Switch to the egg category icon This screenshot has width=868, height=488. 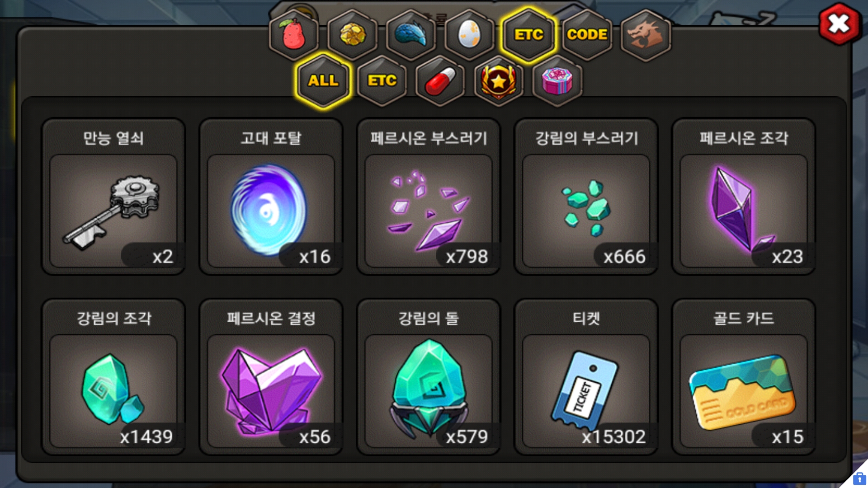coord(469,35)
